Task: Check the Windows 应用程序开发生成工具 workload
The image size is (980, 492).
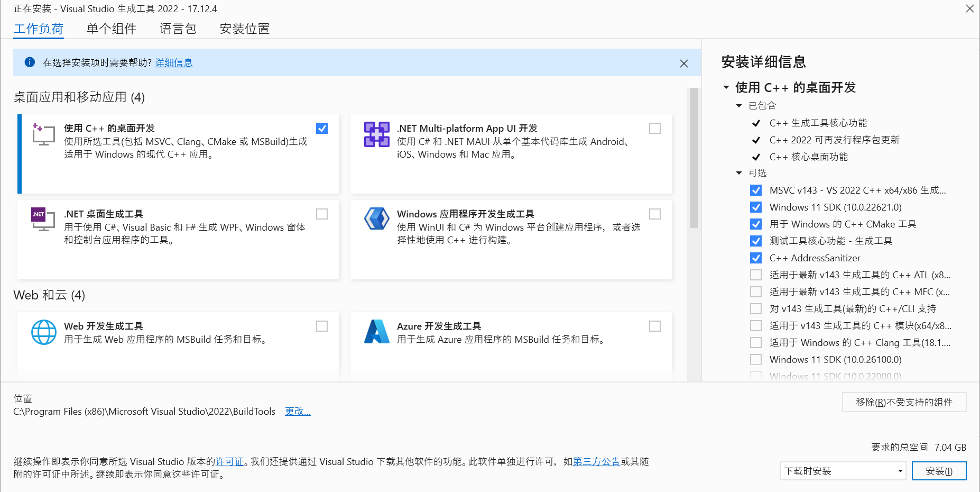Action: [655, 214]
